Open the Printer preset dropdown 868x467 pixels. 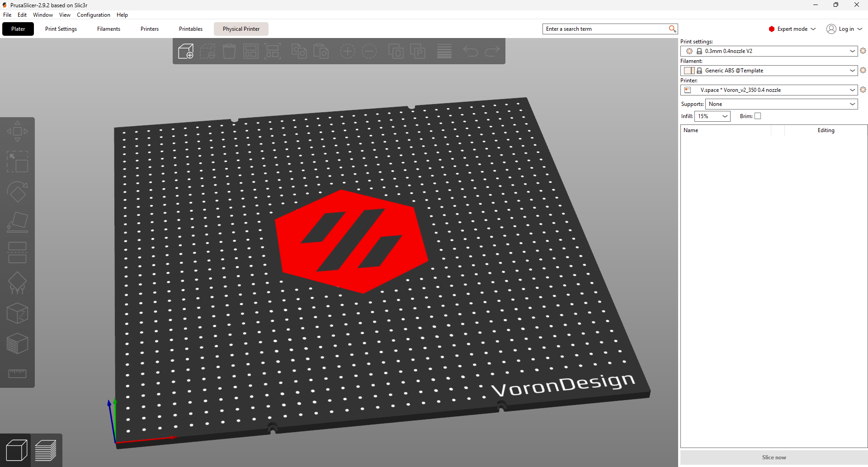[x=852, y=90]
